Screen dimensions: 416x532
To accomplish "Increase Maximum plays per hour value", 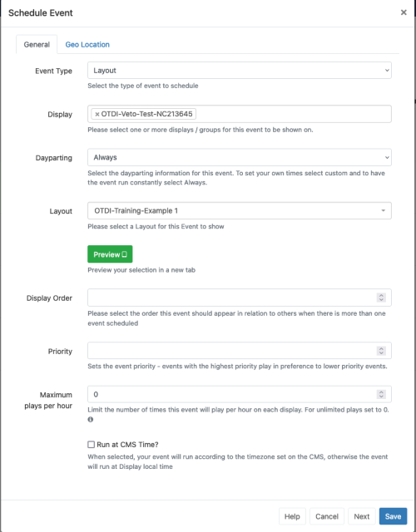I will click(x=381, y=392).
